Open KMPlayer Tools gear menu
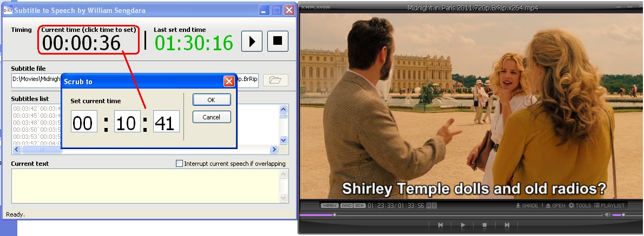Viewport: 644px width, 236px height. [x=581, y=205]
